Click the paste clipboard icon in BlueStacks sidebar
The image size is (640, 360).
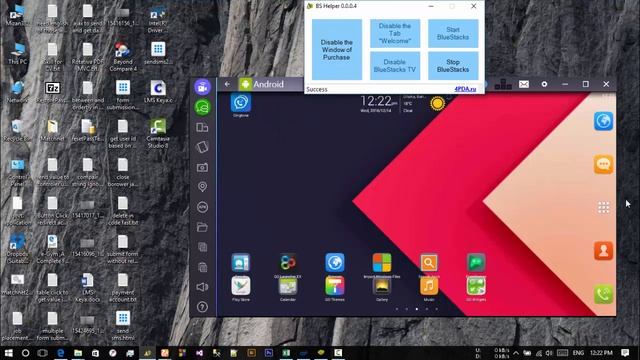click(202, 267)
